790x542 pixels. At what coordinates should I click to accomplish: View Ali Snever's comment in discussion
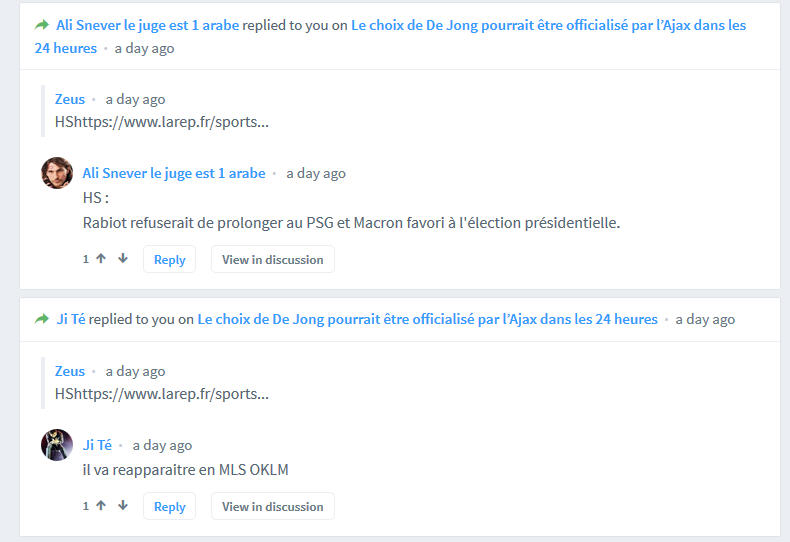[x=273, y=259]
